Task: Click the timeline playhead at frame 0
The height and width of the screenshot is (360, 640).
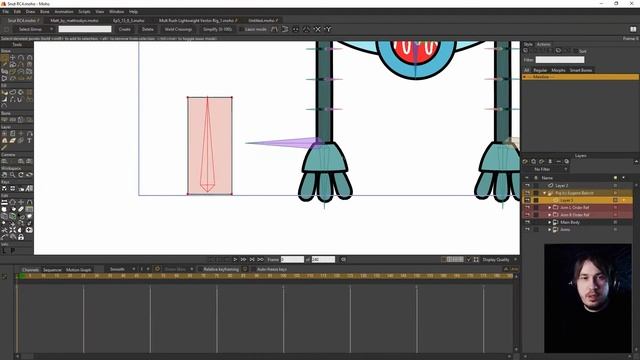Action: click(x=17, y=276)
